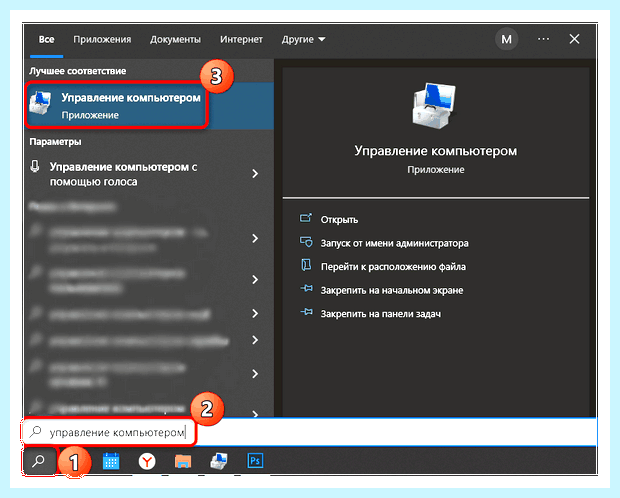The image size is (620, 498).
Task: Expand the Другие dropdown filter
Action: (x=303, y=40)
